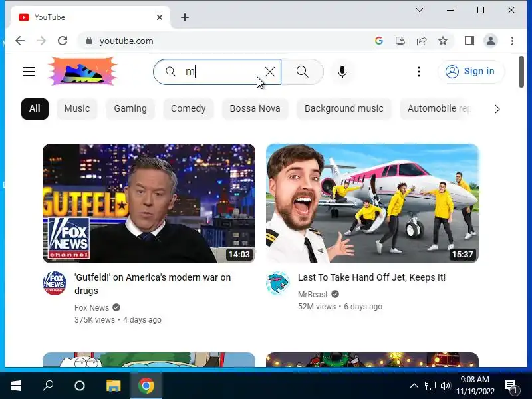Viewport: 532px width, 399px height.
Task: Open the Chrome profile avatar
Action: click(491, 41)
